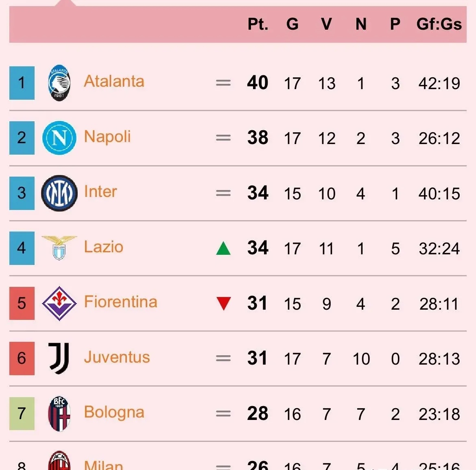Click the red position 5 badge
Image resolution: width=476 pixels, height=470 pixels.
[22, 303]
